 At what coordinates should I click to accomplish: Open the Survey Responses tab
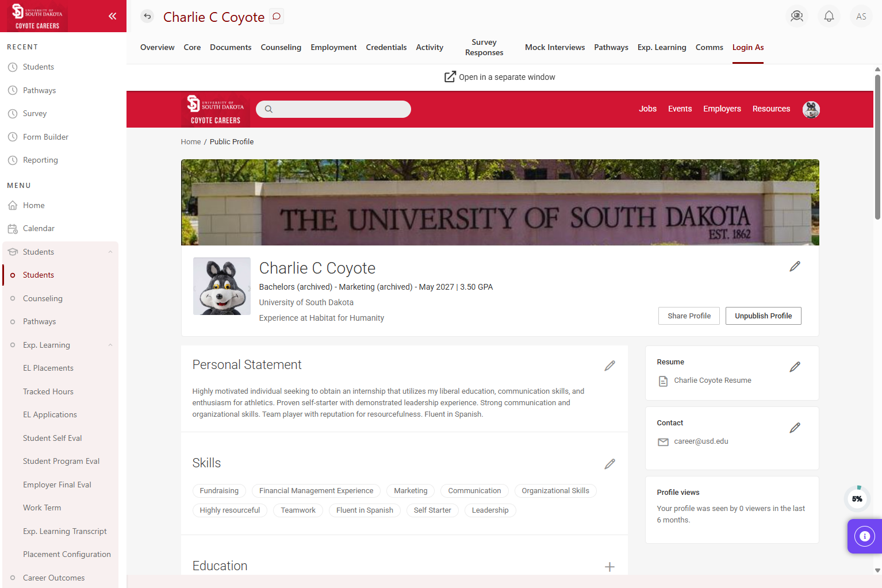click(x=484, y=47)
